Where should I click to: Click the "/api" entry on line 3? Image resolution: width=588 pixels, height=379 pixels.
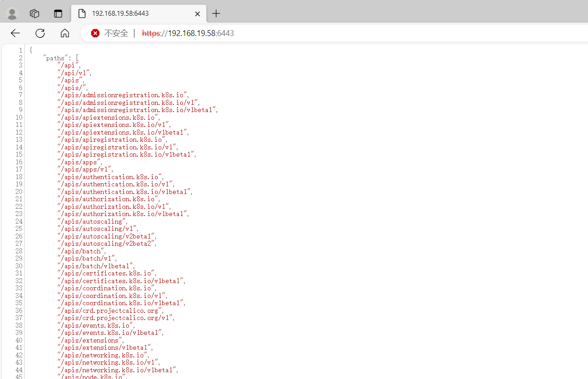(68, 65)
